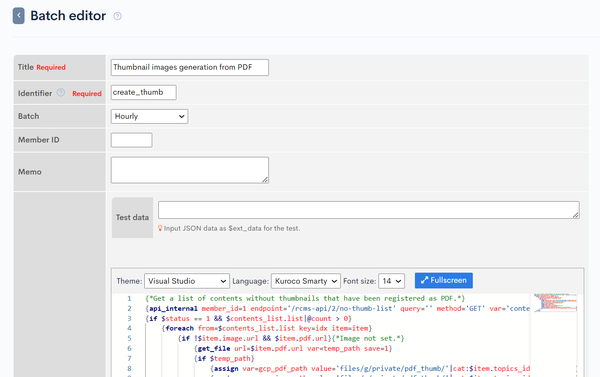
Task: Focus the Title input field
Action: point(190,67)
